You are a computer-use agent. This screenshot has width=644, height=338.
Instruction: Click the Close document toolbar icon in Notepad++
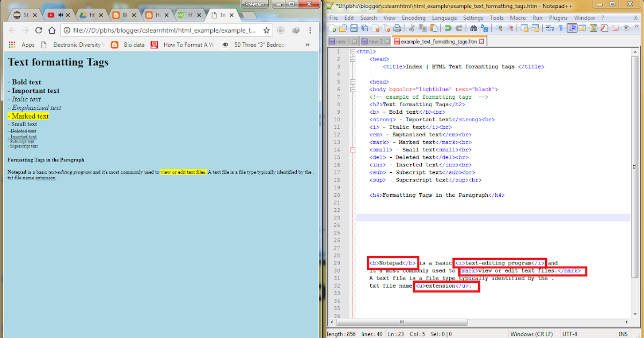pos(376,28)
